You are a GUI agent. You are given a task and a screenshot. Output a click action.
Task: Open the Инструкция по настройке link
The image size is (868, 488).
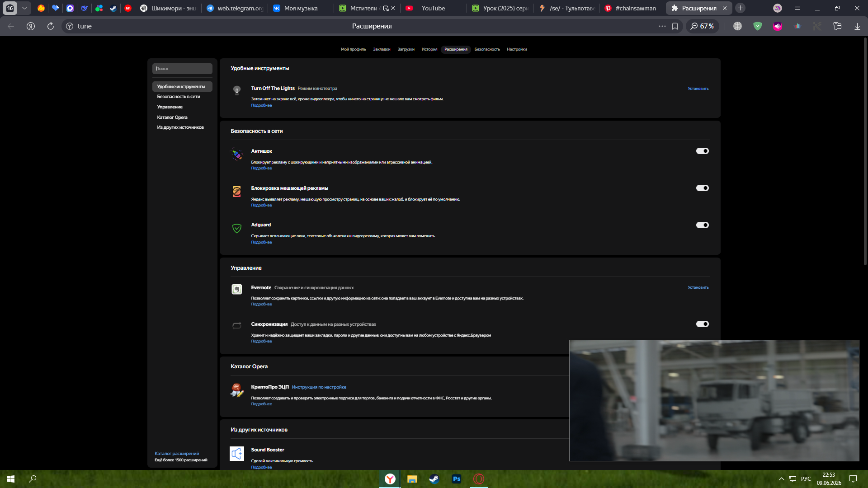(x=319, y=387)
